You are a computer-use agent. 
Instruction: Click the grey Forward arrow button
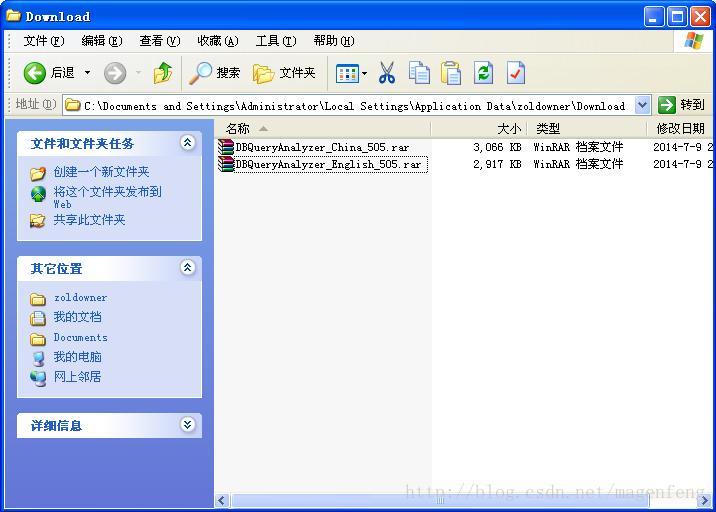click(x=115, y=73)
